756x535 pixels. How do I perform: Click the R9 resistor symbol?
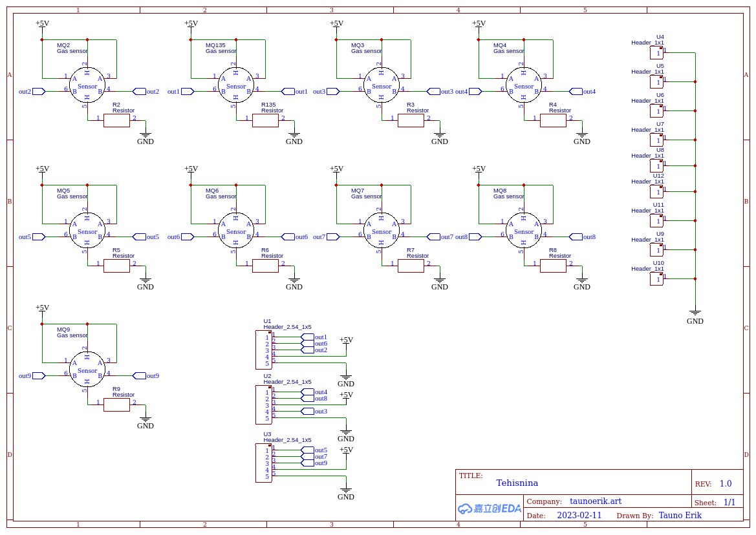tap(116, 405)
